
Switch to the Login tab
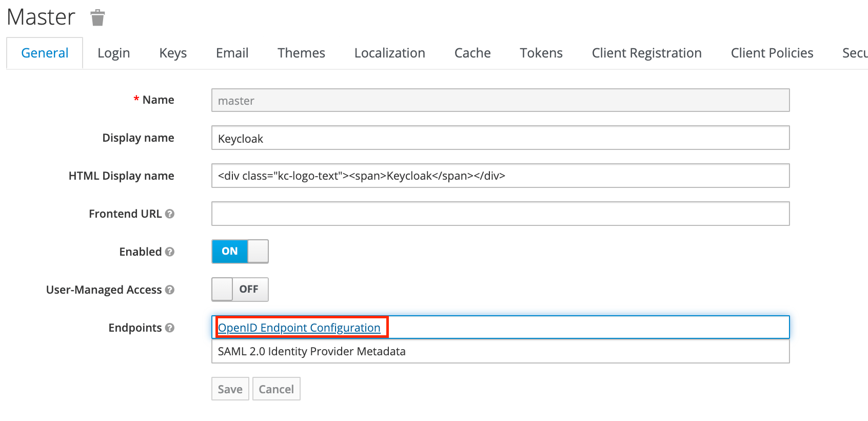[x=113, y=53]
